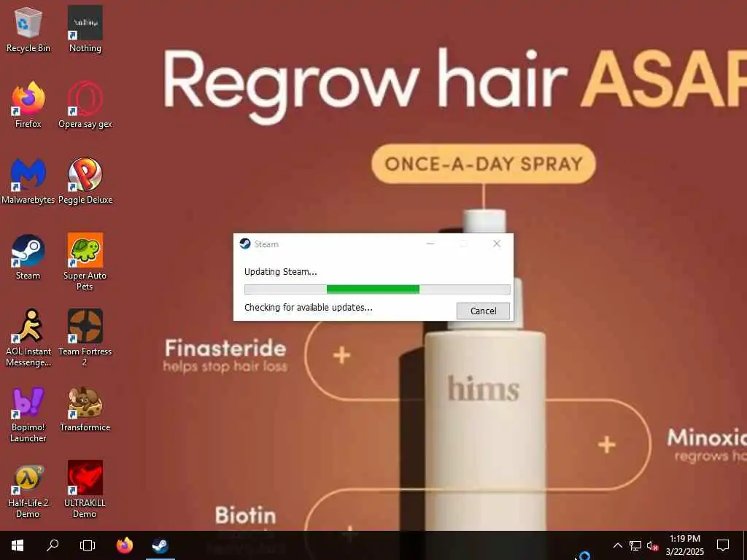Viewport: 747px width, 560px height.
Task: Click the Steam logo in dialog title bar
Action: point(245,244)
